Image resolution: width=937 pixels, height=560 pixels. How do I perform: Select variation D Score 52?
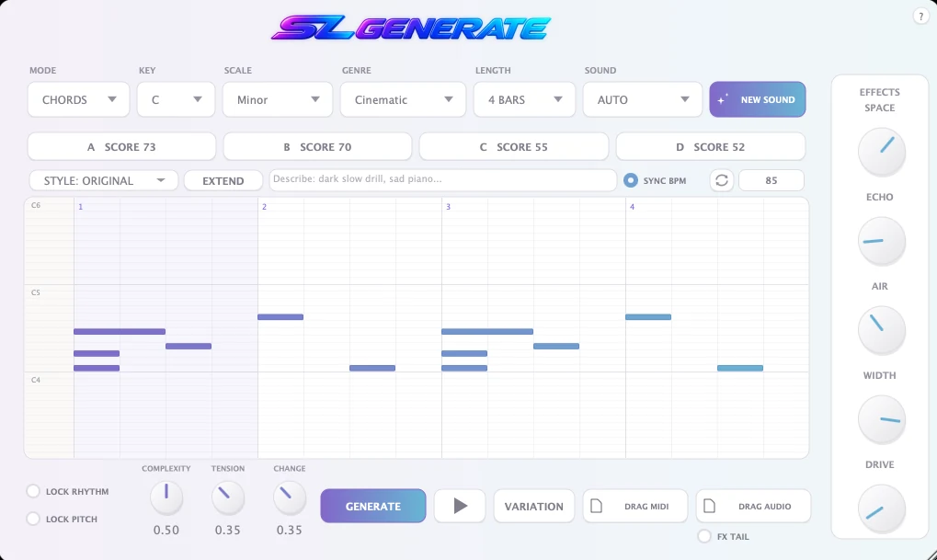pos(711,146)
